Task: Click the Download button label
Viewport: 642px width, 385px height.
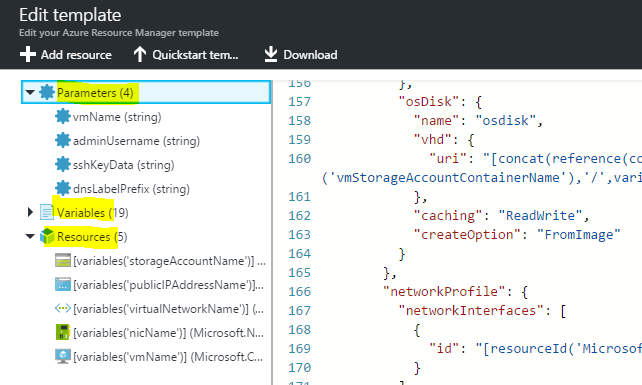Action: pyautogui.click(x=310, y=55)
